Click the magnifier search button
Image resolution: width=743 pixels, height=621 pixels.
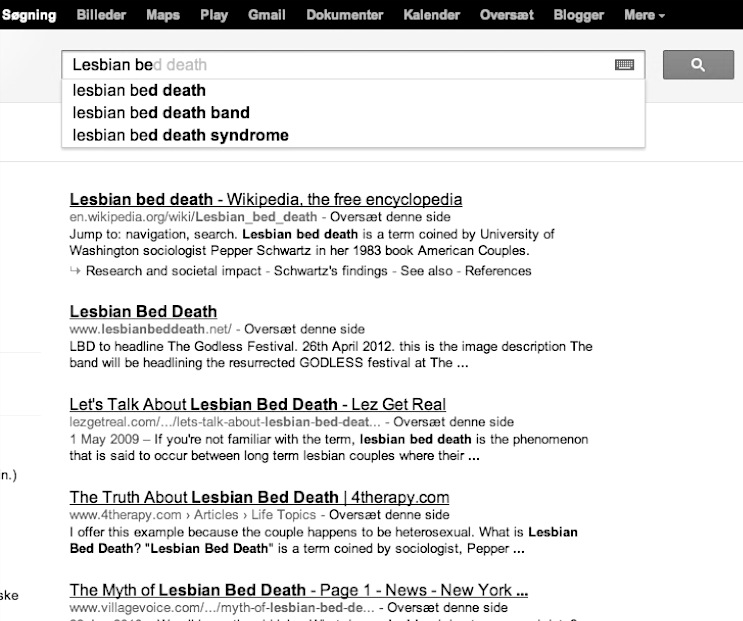[698, 65]
